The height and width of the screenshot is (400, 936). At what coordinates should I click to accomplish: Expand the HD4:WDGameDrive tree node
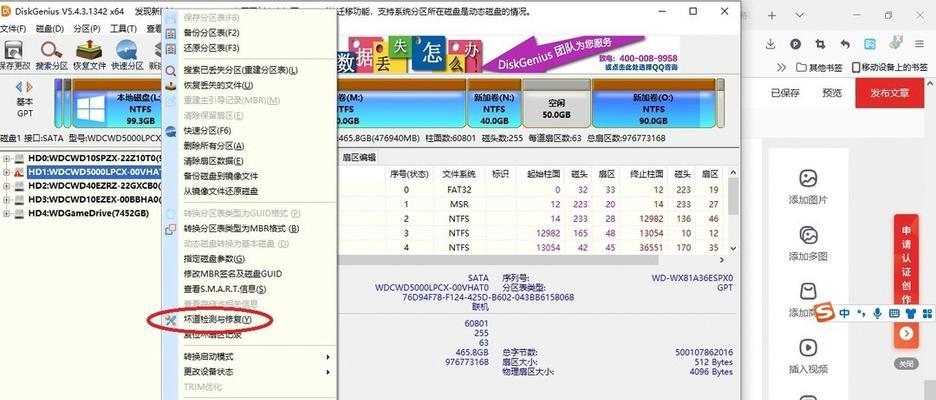tap(7, 213)
